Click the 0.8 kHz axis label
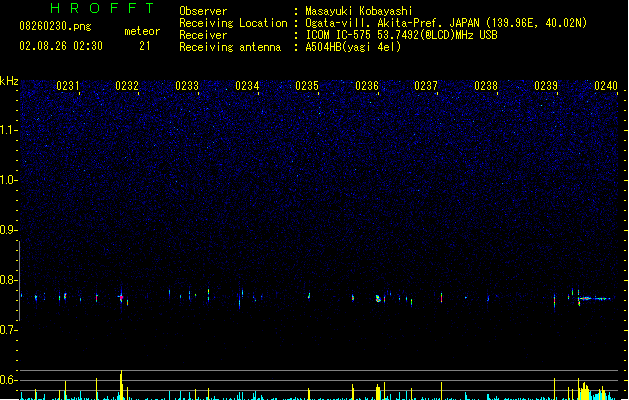The width and height of the screenshot is (629, 400). click(x=8, y=280)
